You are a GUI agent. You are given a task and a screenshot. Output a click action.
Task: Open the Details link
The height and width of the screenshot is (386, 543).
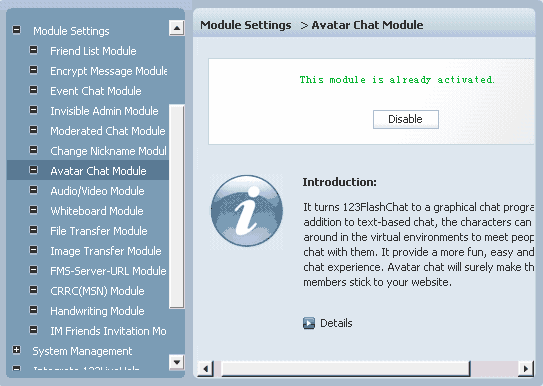[336, 323]
